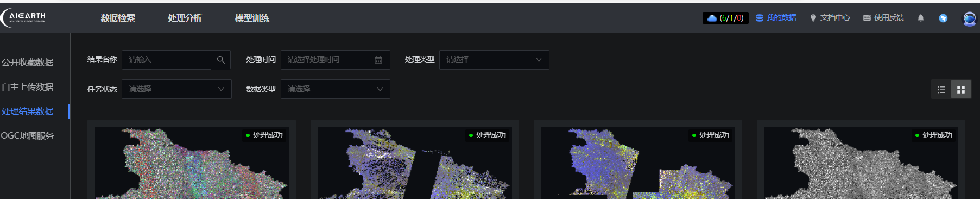The width and height of the screenshot is (980, 199).
Task: Click the feedback icon beside 使用反馈
Action: tap(867, 18)
